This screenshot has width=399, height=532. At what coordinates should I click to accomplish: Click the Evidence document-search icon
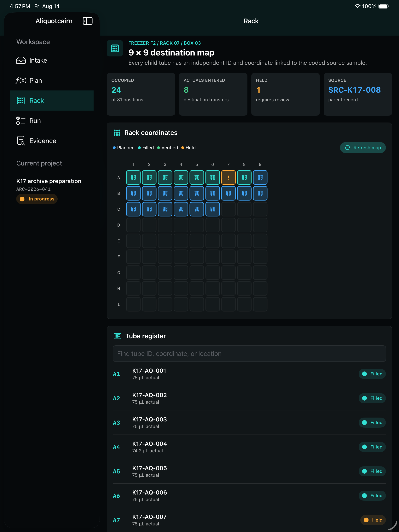coord(21,141)
